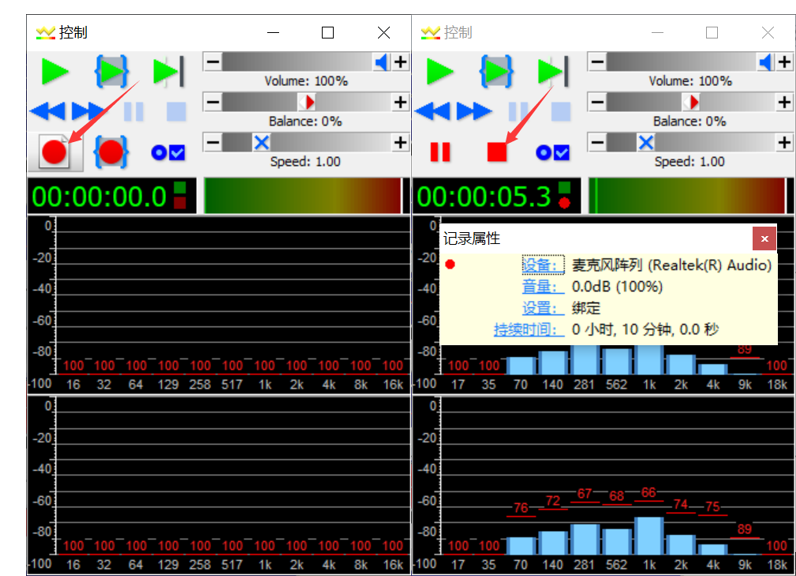Decrease Speed with minus in the 00:00:05.3 window
This screenshot has height=576, width=796.
596,142
